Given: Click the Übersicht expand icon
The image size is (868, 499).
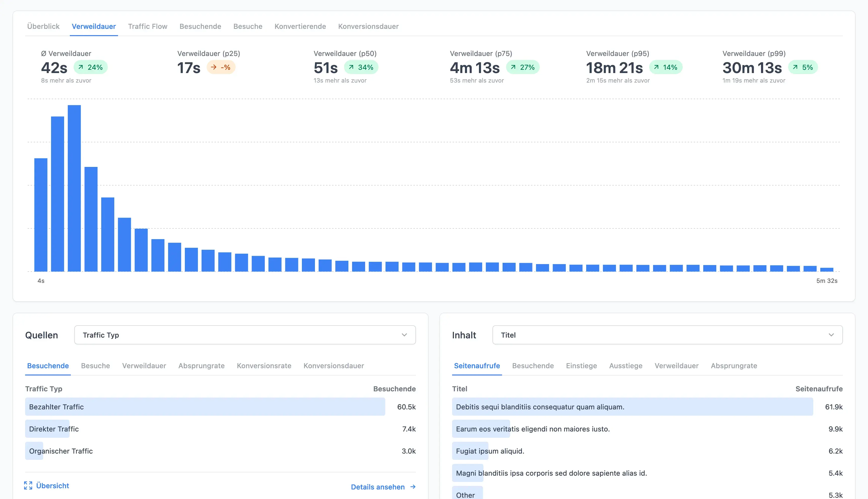Looking at the screenshot, I should point(28,485).
